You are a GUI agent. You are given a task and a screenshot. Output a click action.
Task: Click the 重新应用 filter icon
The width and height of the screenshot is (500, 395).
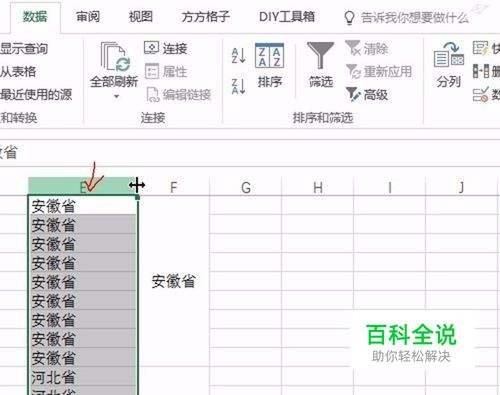353,71
